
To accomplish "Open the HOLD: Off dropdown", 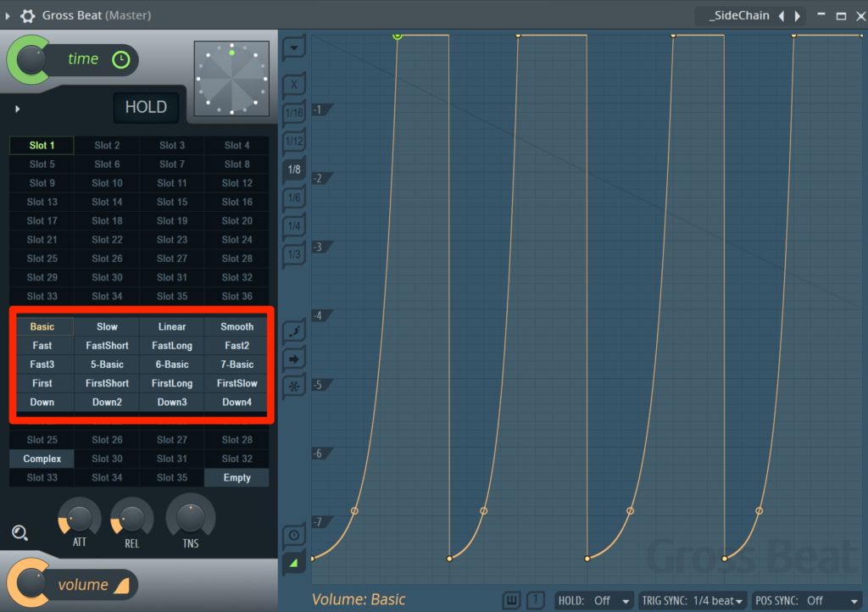I will (x=594, y=600).
